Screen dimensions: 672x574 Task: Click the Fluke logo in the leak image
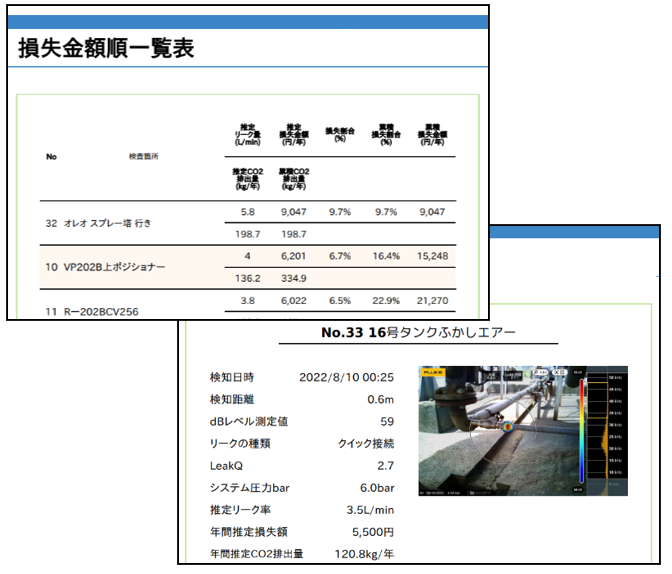tap(431, 371)
